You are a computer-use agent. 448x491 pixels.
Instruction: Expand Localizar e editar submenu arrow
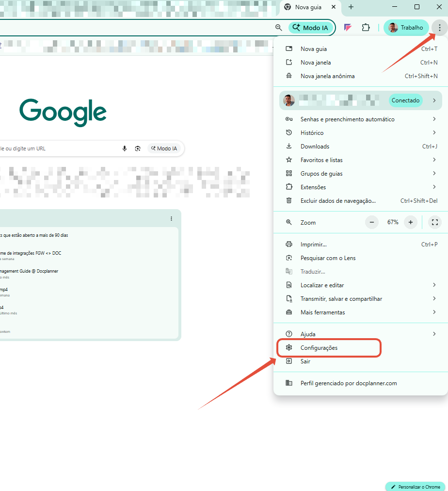pyautogui.click(x=434, y=285)
